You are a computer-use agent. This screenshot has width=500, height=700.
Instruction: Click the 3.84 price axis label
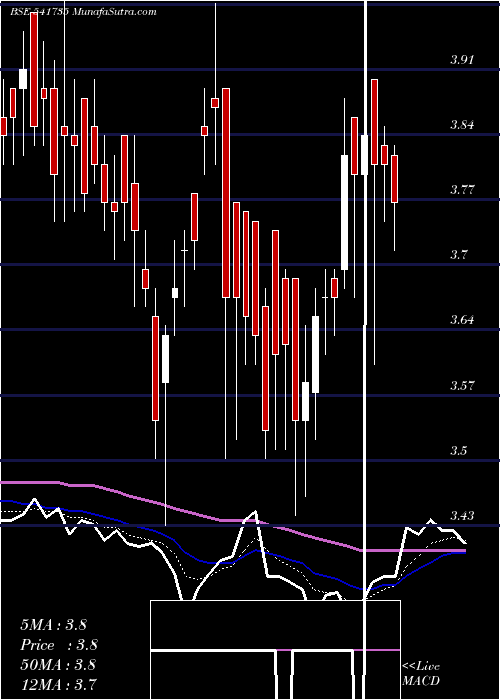pos(462,125)
